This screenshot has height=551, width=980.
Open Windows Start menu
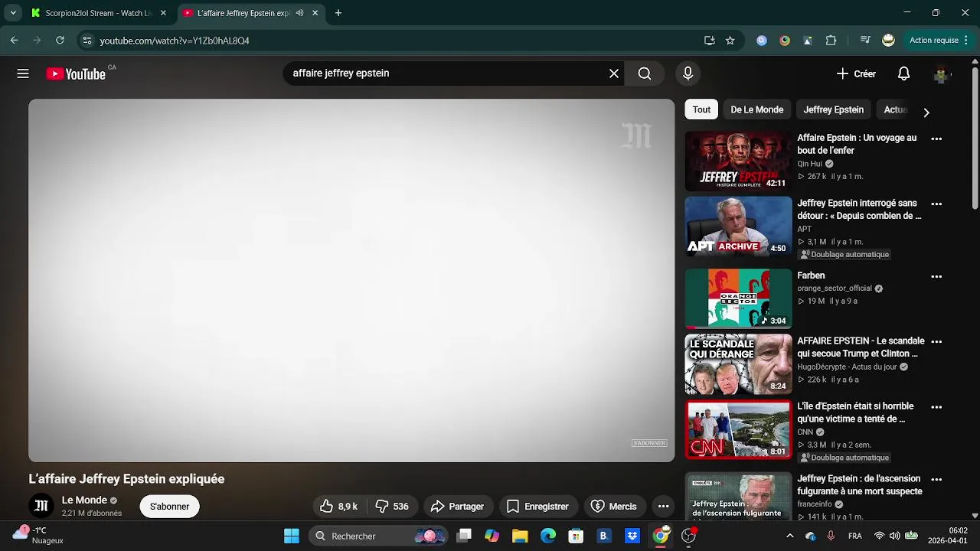(292, 536)
